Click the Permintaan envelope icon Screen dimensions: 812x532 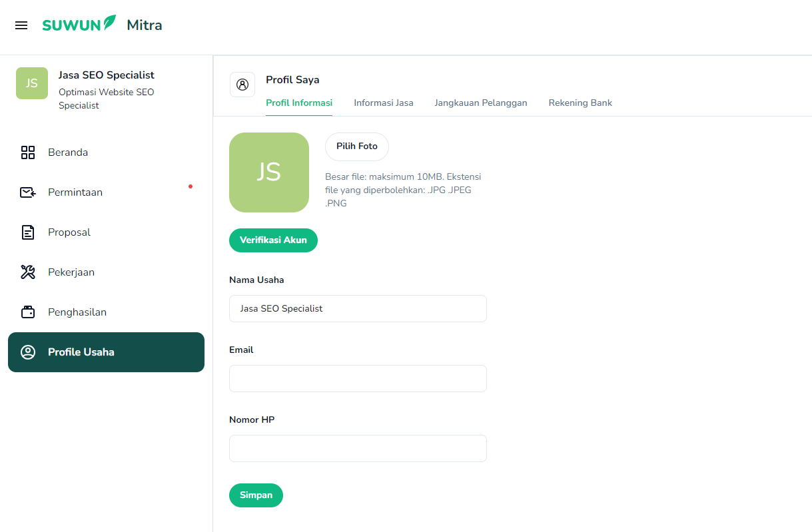pos(28,192)
